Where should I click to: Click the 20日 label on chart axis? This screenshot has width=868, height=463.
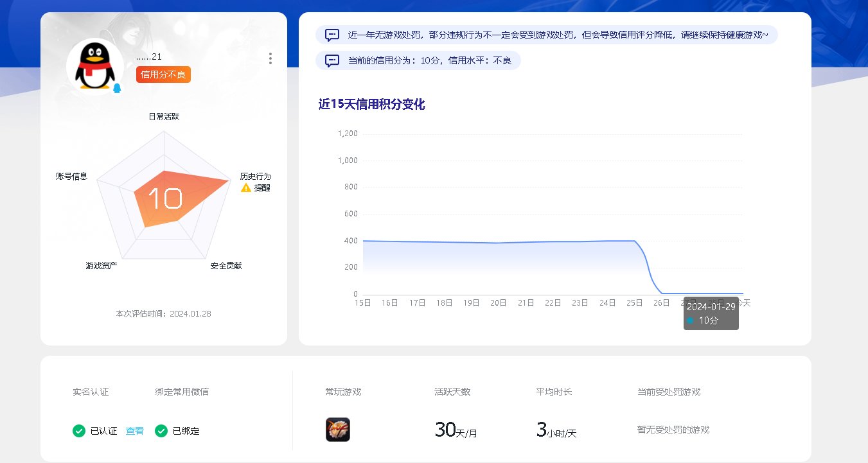pos(499,303)
